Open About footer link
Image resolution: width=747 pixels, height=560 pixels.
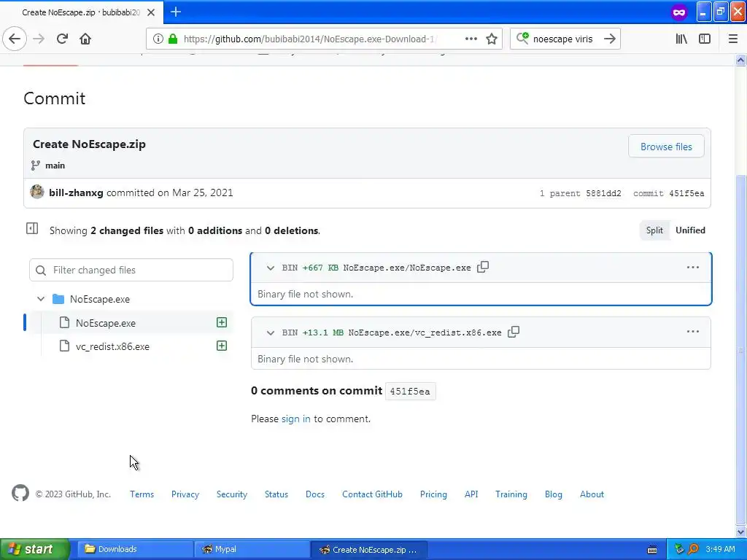[x=592, y=494]
